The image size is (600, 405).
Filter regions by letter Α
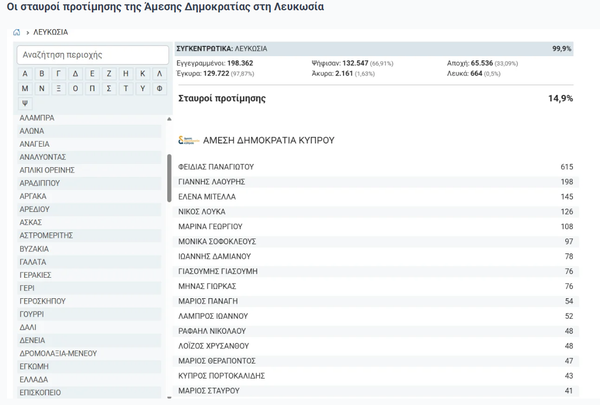pos(25,73)
